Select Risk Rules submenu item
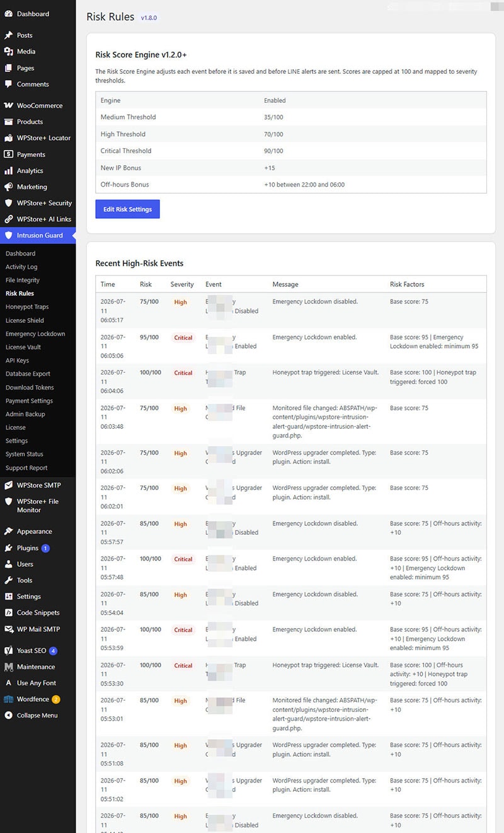 click(x=20, y=293)
